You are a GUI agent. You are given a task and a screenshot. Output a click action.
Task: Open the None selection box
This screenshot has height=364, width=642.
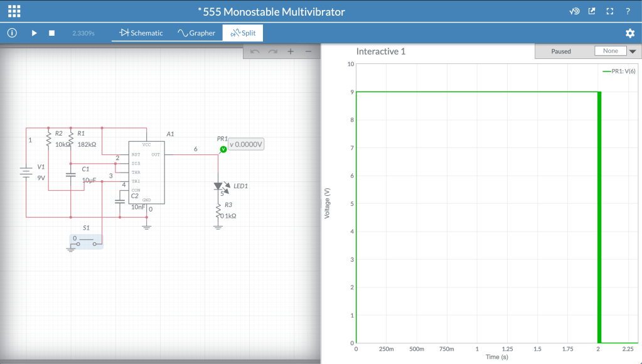point(610,51)
